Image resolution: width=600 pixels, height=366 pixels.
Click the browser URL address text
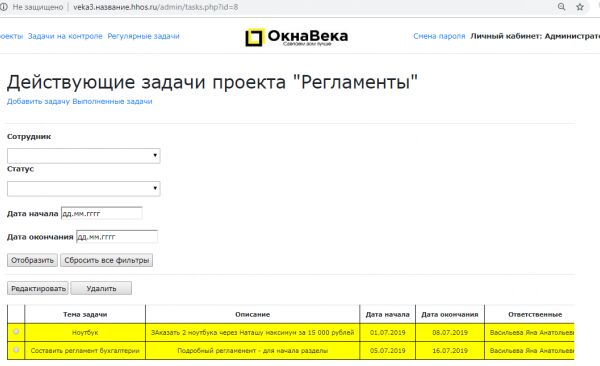tap(155, 7)
